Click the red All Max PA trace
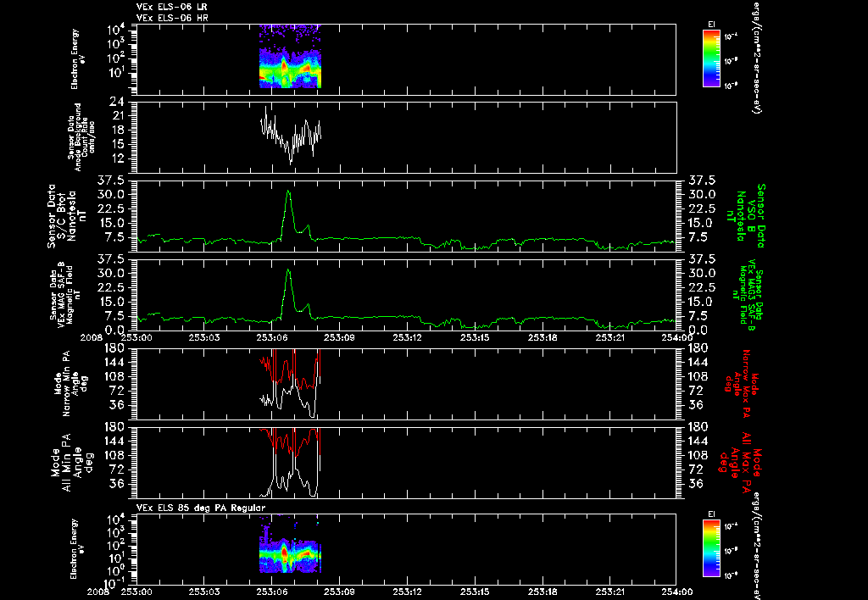The width and height of the screenshot is (868, 600). point(291,442)
